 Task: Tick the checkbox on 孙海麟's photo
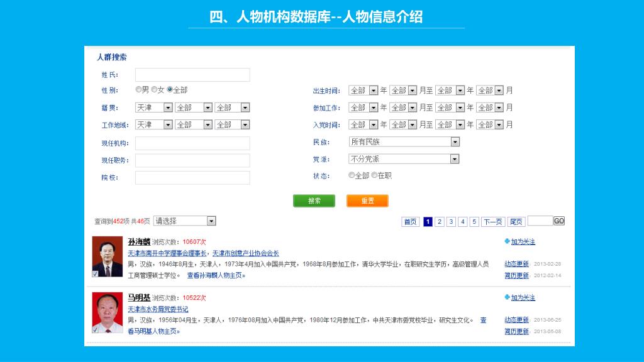pyautogui.click(x=95, y=274)
